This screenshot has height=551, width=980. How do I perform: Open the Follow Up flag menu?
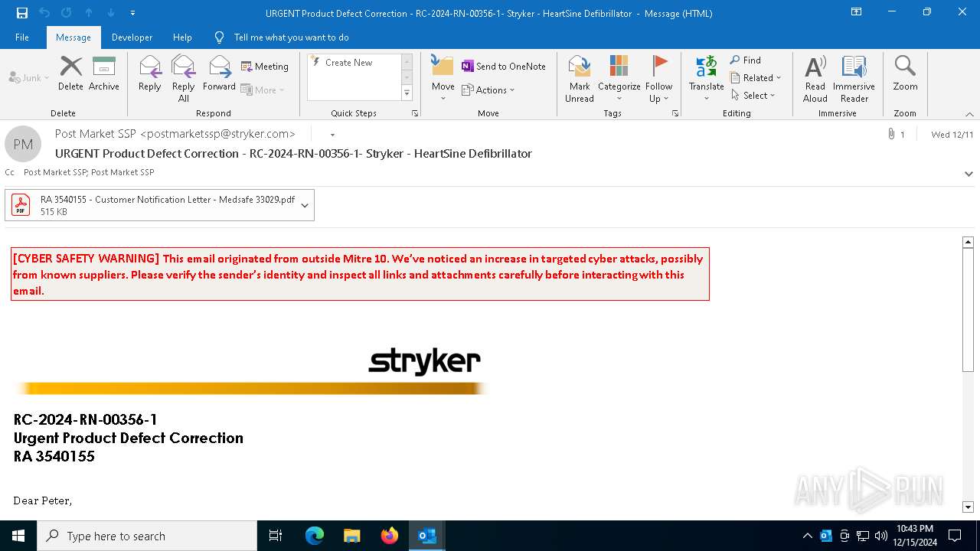coord(658,78)
